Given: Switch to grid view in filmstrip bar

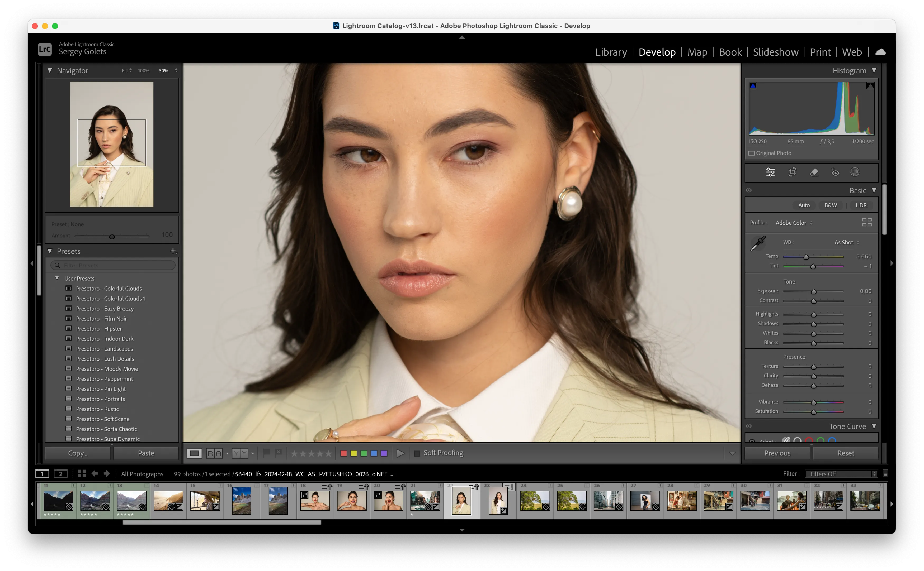Looking at the screenshot, I should point(82,474).
